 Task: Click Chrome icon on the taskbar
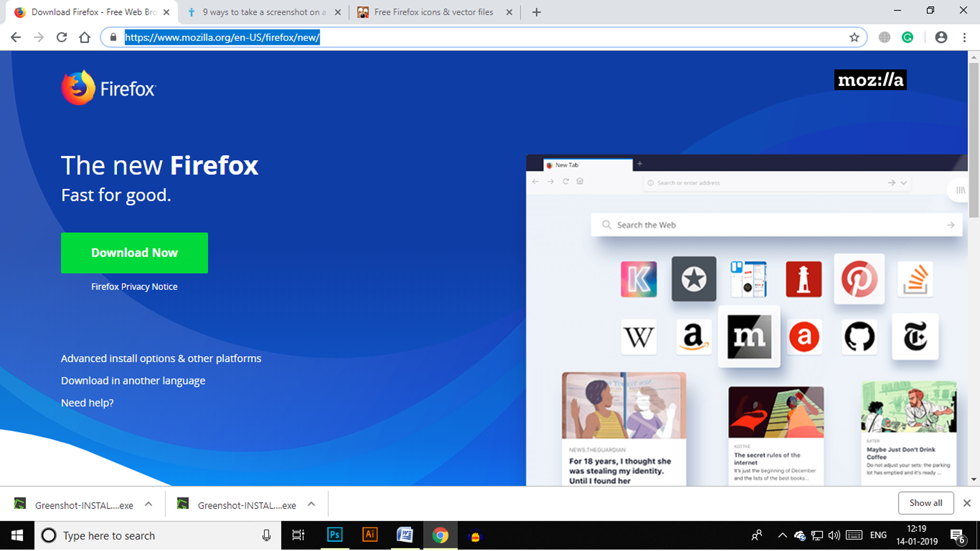(440, 535)
